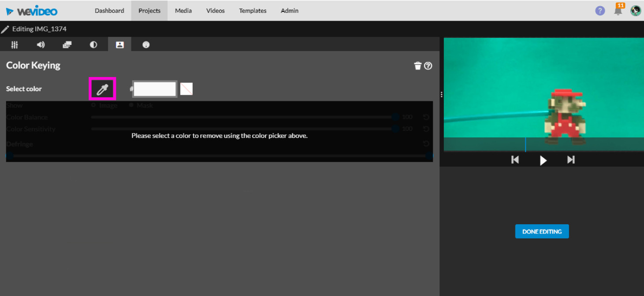Switch to the speed tab
Screen dimensions: 644x296
click(146, 44)
